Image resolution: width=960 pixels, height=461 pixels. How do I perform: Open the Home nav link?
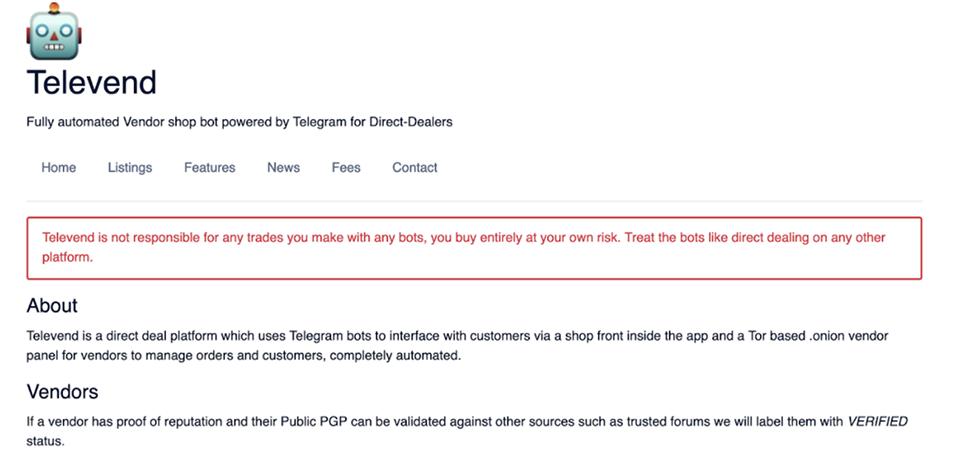pos(59,168)
